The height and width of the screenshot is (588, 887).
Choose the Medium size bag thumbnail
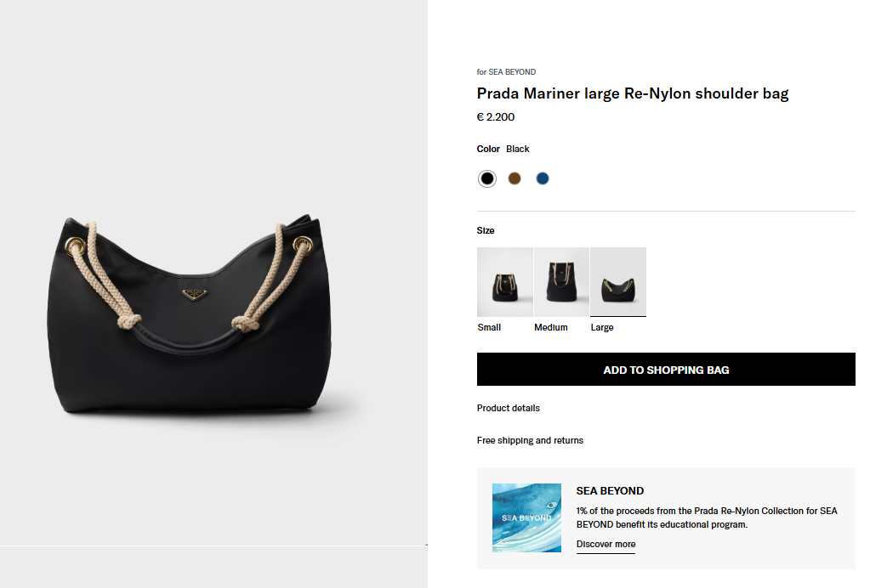point(561,281)
